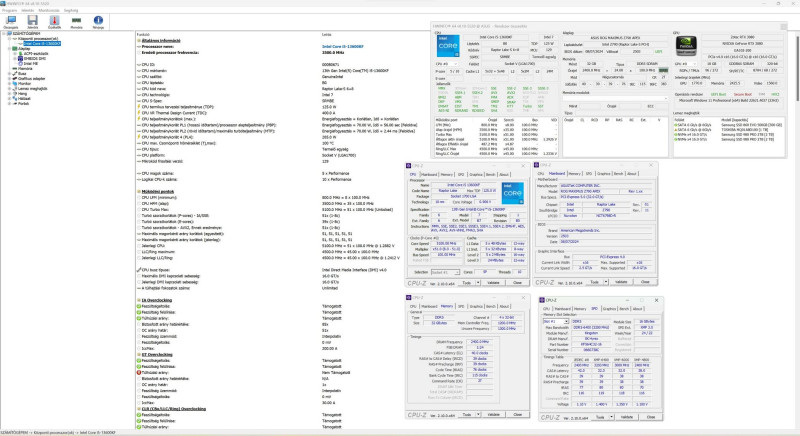Viewport: 800px width, 436px height.
Task: Click the Jelentés floppy-disk save icon
Action: [x=33, y=20]
